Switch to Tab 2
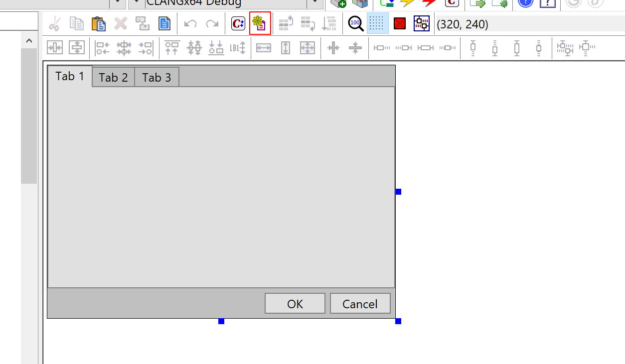625x364 pixels. click(x=113, y=78)
